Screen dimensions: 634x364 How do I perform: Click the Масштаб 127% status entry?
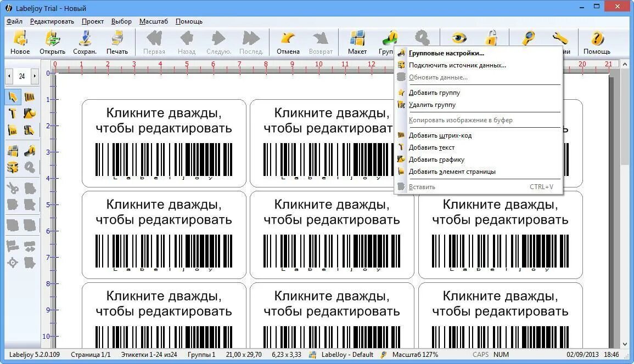(415, 355)
